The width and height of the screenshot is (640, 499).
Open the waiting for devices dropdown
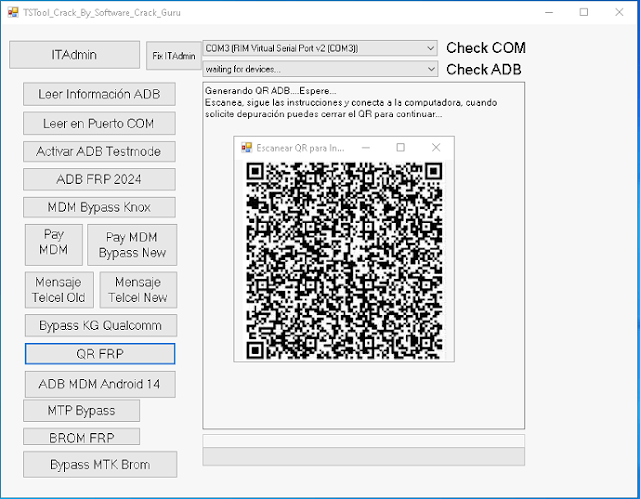click(320, 69)
